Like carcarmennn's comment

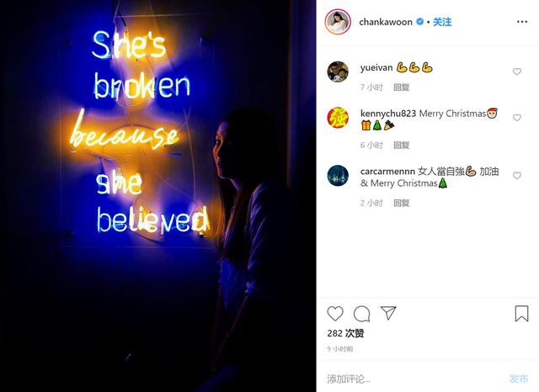pyautogui.click(x=516, y=176)
